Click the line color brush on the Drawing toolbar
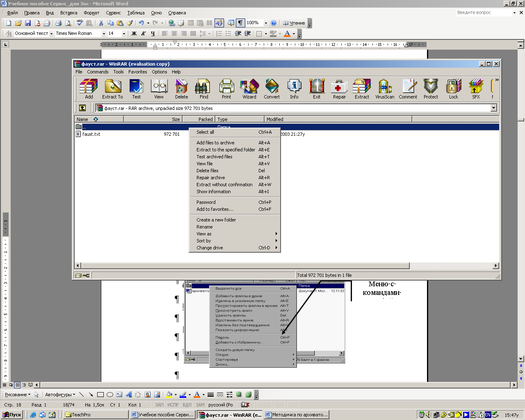Viewport: 525px width, 420px height. pos(183,395)
